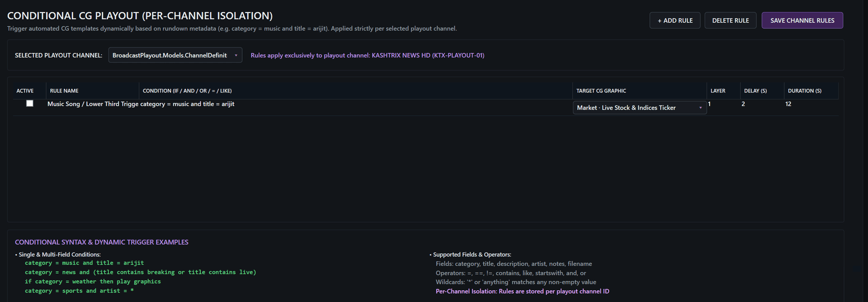Open the Market Live Stock & Indices Ticker dropdown
Viewport: 868px width, 302px height.
click(x=639, y=108)
